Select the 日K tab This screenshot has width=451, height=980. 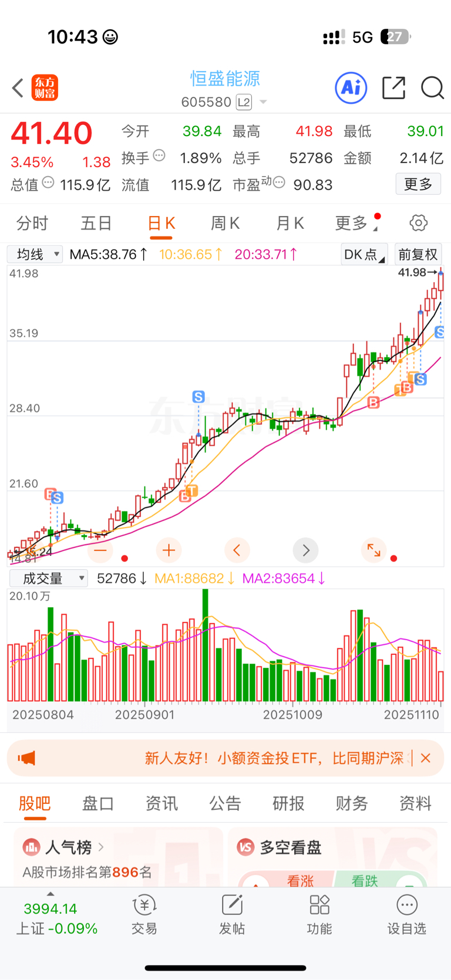coord(161,223)
